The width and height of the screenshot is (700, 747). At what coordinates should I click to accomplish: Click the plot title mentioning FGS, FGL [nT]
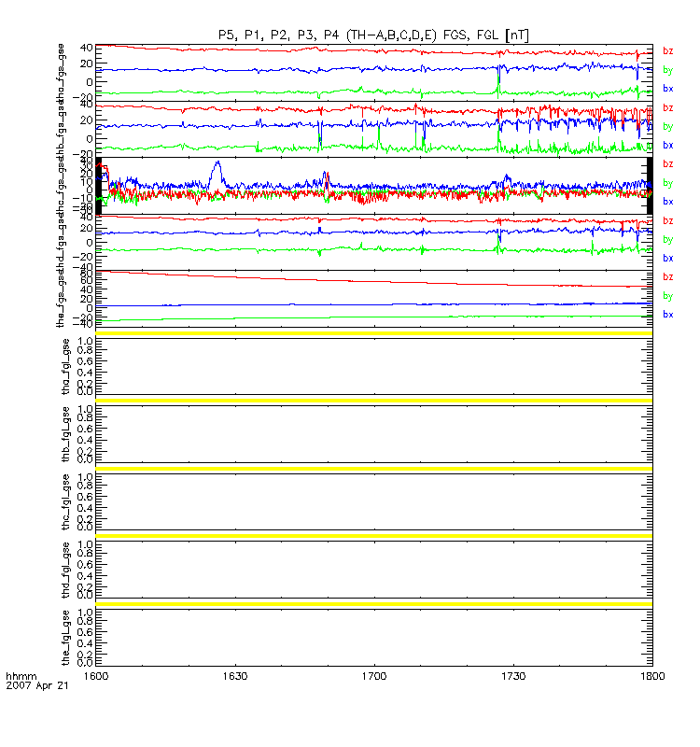(373, 35)
